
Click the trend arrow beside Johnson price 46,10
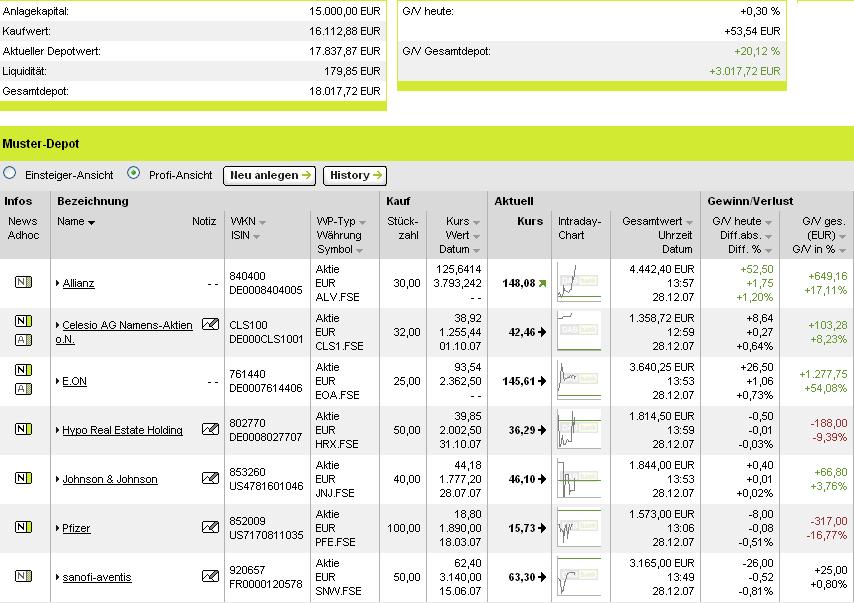(x=542, y=479)
